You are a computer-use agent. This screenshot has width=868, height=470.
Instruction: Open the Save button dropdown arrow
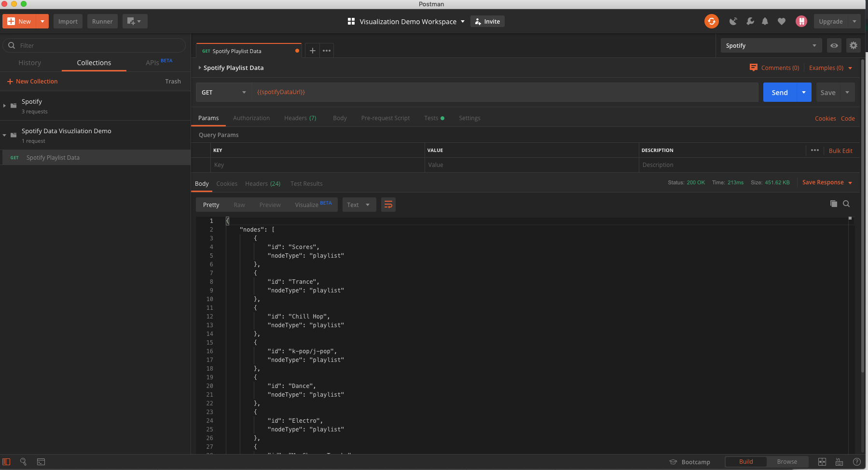coord(847,92)
